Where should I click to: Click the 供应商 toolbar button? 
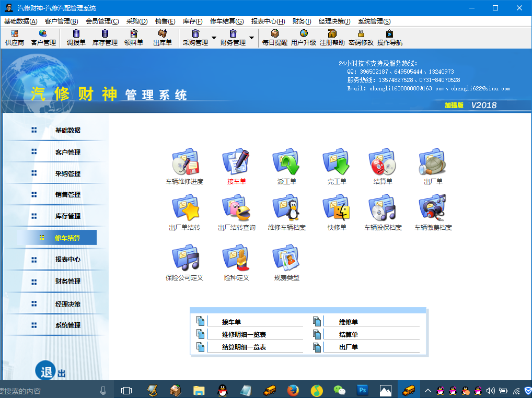15,38
